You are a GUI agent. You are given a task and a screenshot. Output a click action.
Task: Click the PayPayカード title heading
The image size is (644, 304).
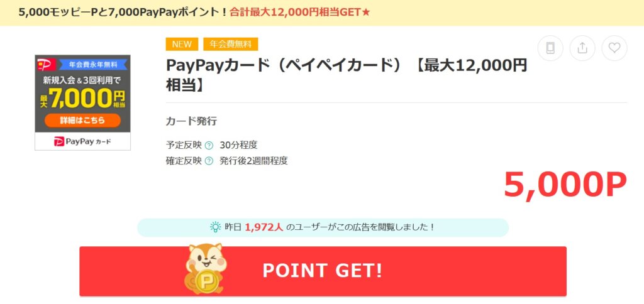coord(347,75)
